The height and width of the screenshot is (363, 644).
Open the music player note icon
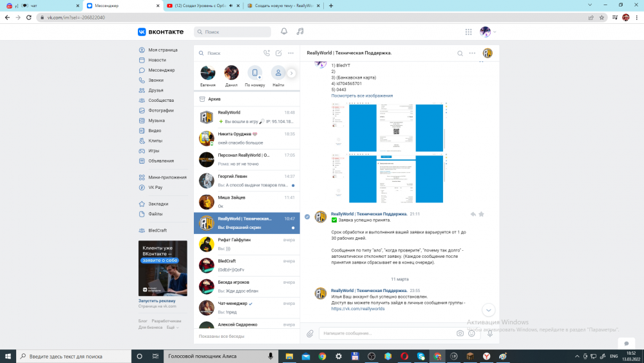300,32
